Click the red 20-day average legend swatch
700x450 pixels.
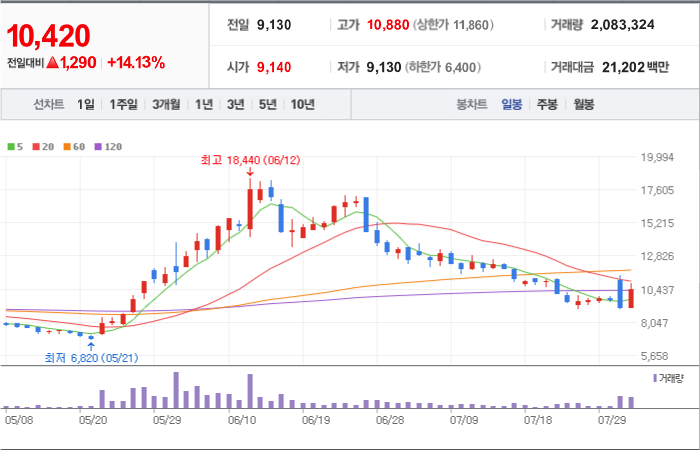point(36,147)
